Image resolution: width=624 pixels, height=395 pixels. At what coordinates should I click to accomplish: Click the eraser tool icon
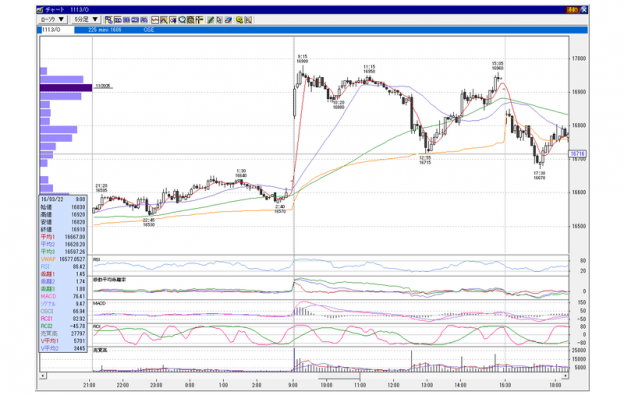[228, 19]
